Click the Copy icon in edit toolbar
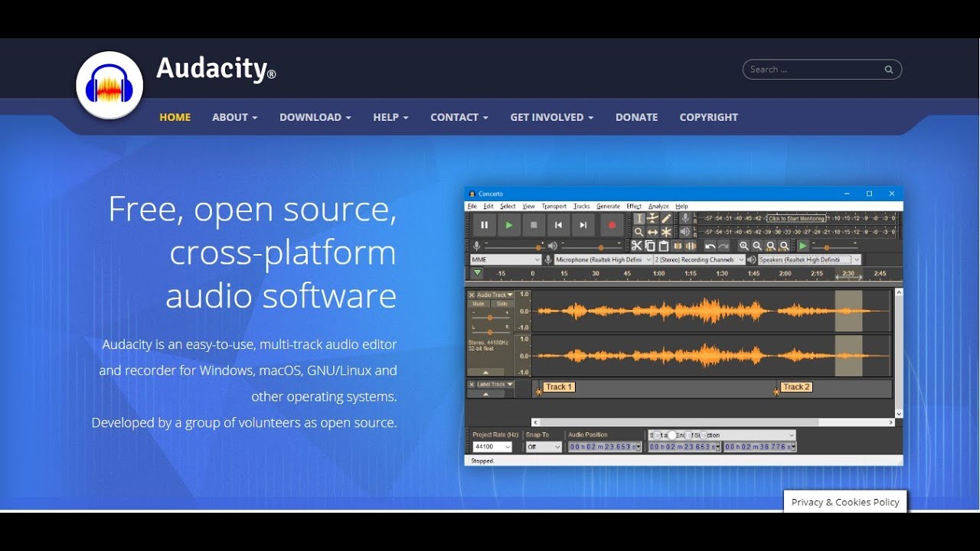980x551 pixels. tap(650, 246)
